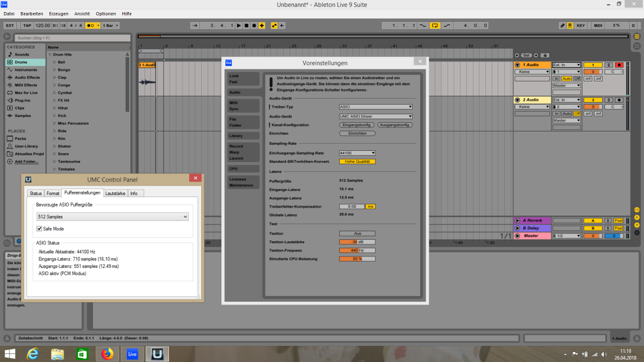
Task: Click the Re-enable Automation arrow button
Action: click(282, 25)
